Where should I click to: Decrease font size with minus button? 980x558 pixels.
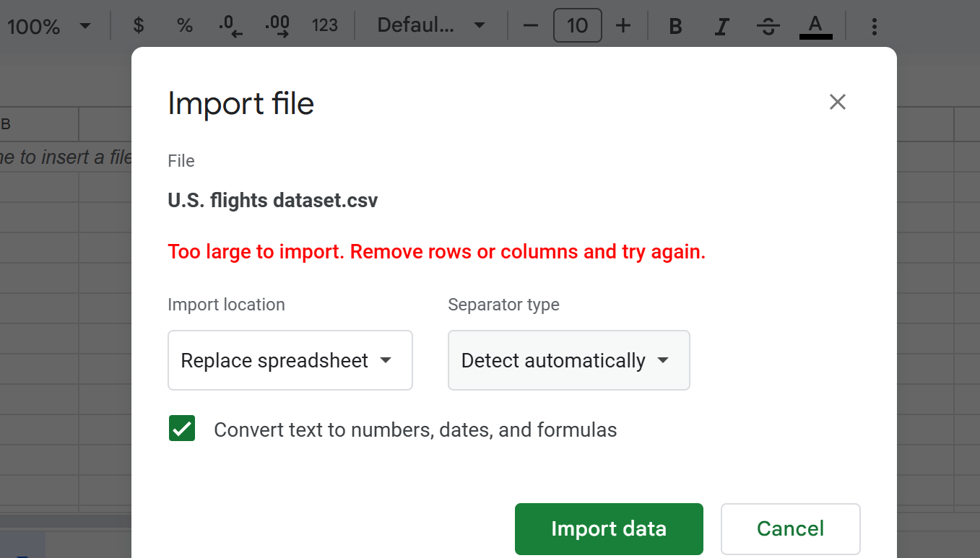point(530,25)
